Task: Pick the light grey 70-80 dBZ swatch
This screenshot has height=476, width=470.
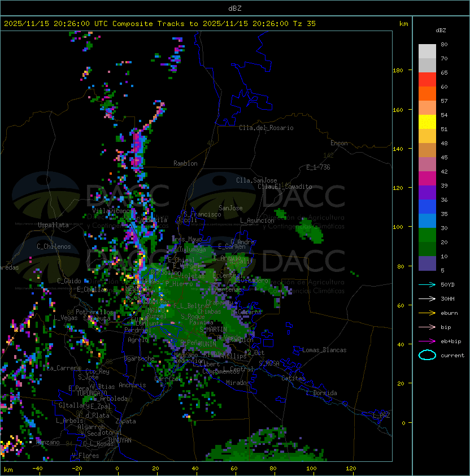Action: pyautogui.click(x=427, y=51)
